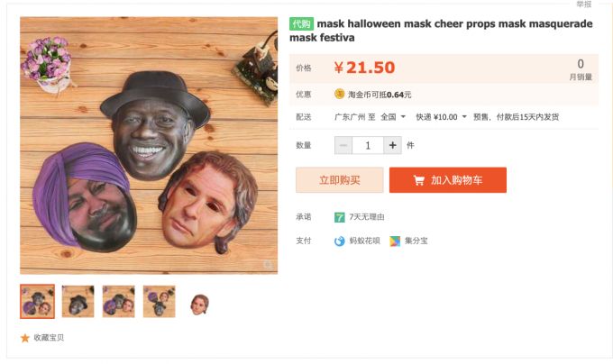Open the 全国 destination dropdown
This screenshot has width=613, height=364.
click(393, 117)
